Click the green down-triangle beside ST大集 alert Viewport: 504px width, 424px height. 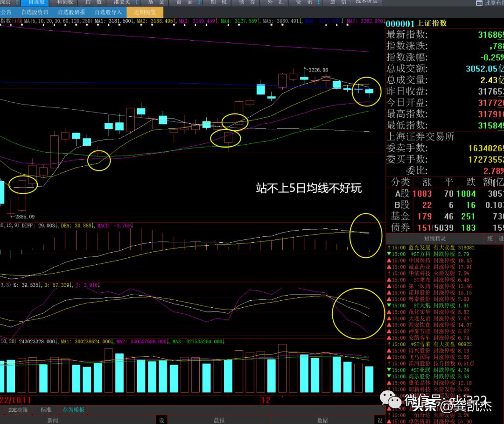click(389, 306)
